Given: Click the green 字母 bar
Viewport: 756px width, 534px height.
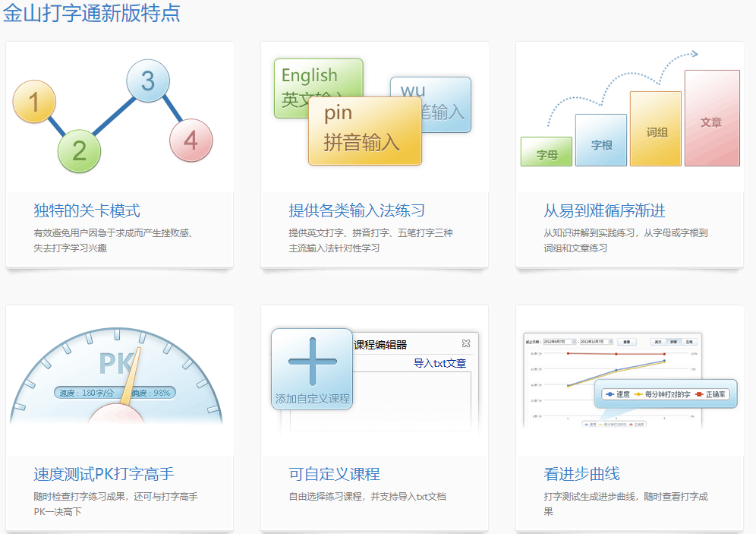Looking at the screenshot, I should (x=547, y=151).
